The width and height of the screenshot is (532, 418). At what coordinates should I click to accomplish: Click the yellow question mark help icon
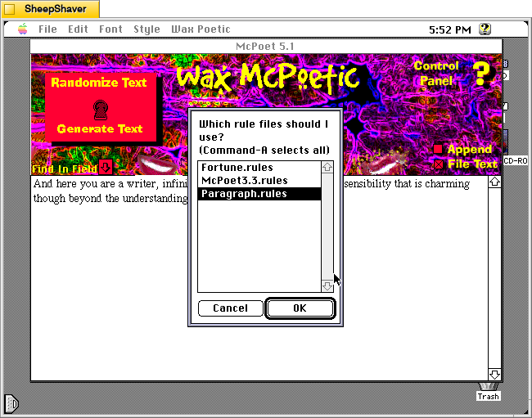(481, 74)
